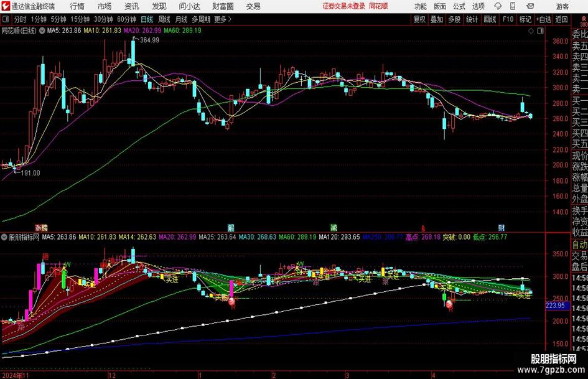The width and height of the screenshot is (588, 379).
Task: Switch to 分时 chart tab
Action: tap(21, 19)
